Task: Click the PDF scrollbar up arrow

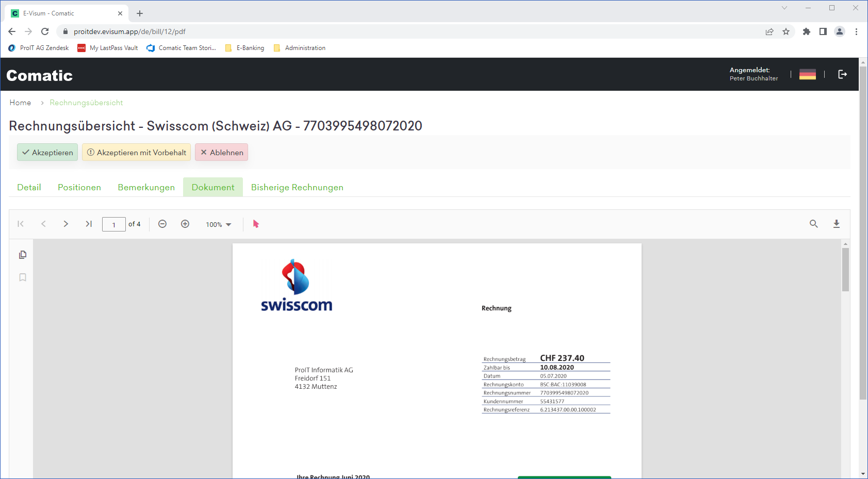Action: click(x=845, y=243)
